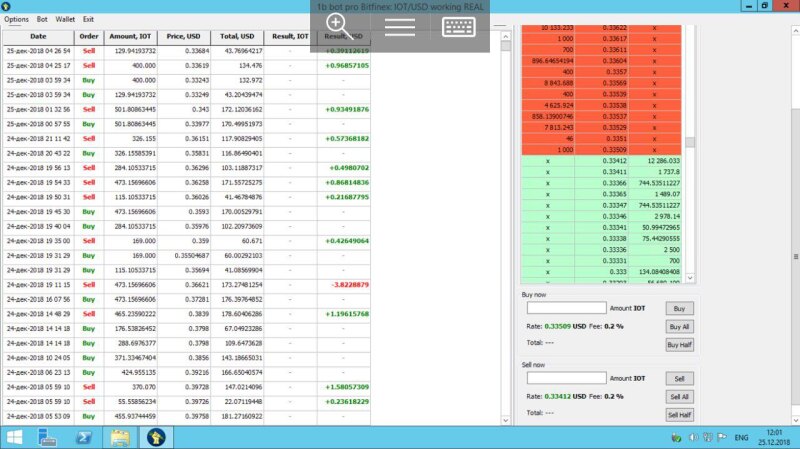
Task: Open the Bot menu
Action: (x=42, y=19)
